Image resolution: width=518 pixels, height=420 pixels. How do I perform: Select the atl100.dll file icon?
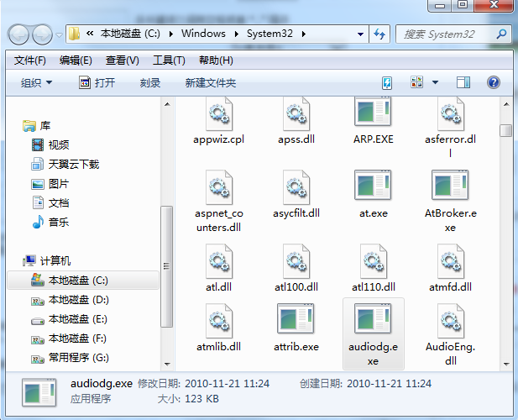296,261
